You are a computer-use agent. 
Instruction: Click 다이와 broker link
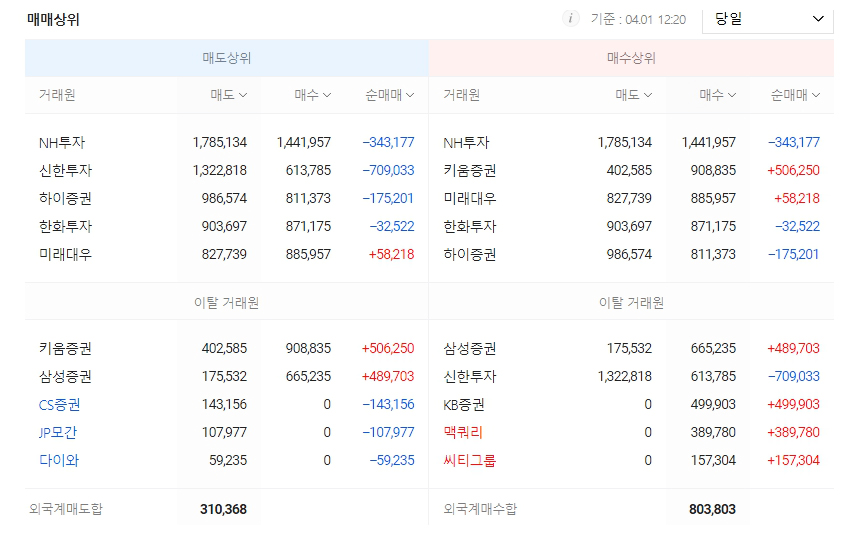[59, 460]
